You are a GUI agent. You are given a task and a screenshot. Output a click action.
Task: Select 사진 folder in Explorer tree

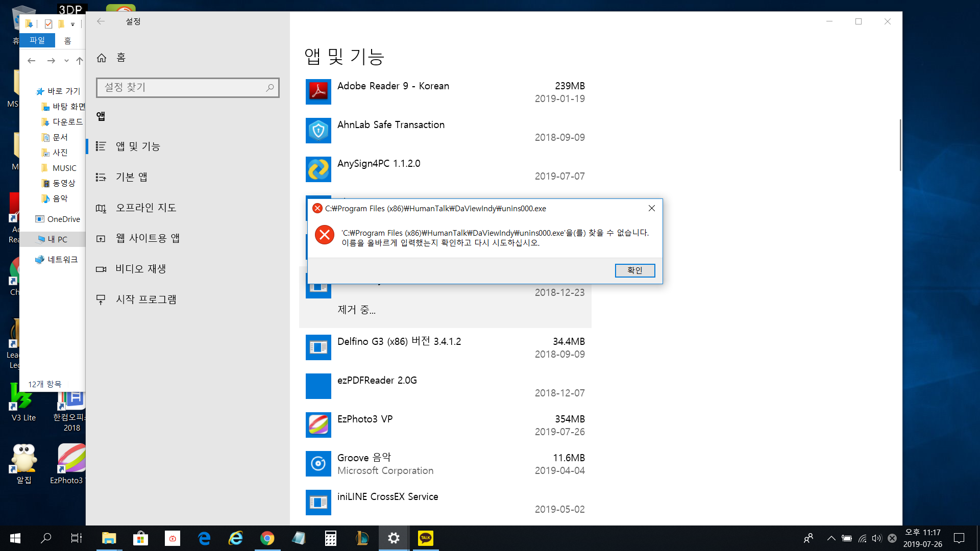click(x=55, y=153)
